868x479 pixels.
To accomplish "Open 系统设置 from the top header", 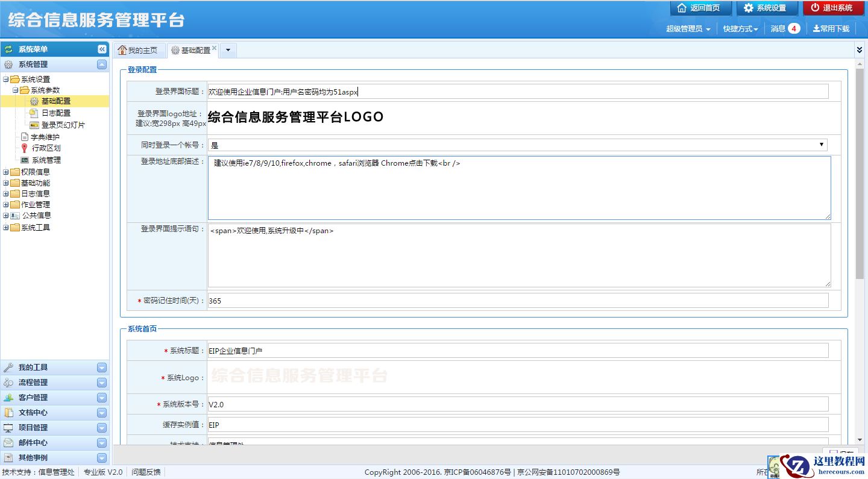I will 767,8.
